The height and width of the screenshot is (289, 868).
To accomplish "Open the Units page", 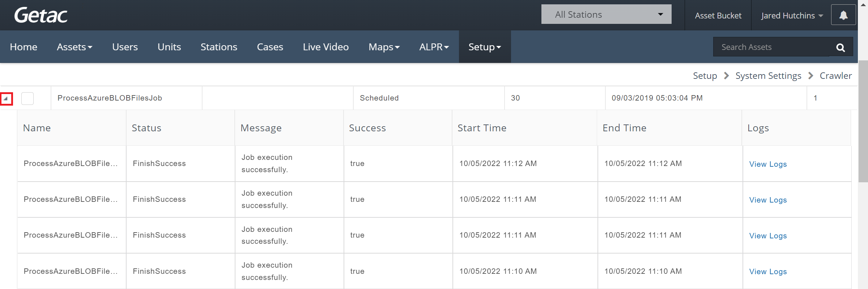I will click(169, 47).
